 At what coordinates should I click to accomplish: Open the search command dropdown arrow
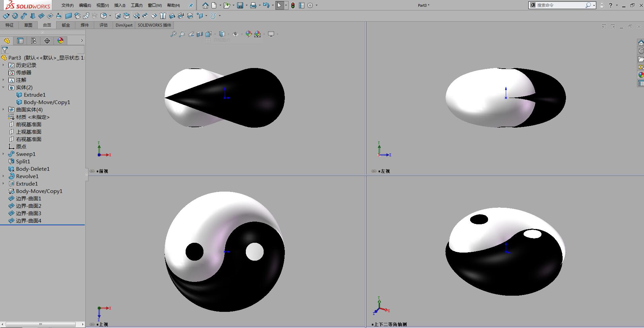(594, 5)
